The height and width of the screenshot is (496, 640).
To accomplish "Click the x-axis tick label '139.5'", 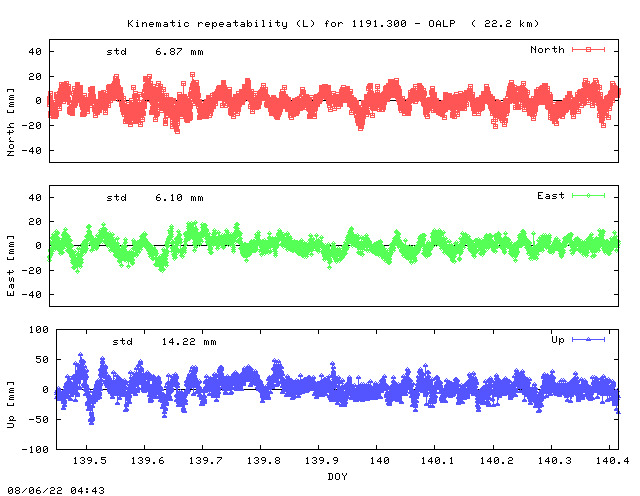I will [89, 461].
